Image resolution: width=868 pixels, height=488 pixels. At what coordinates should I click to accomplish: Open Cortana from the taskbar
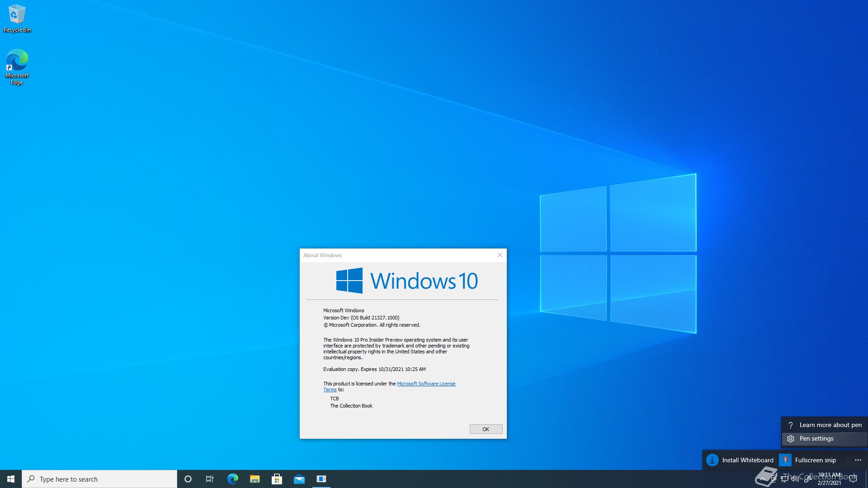[188, 479]
